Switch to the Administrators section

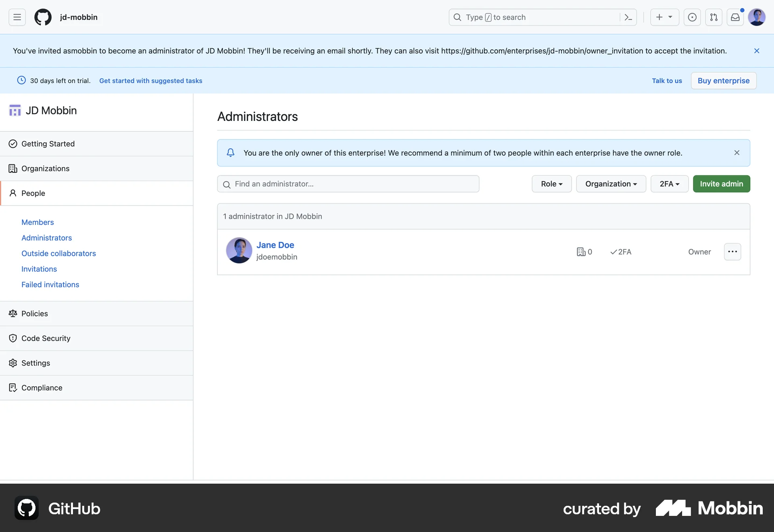pos(46,238)
